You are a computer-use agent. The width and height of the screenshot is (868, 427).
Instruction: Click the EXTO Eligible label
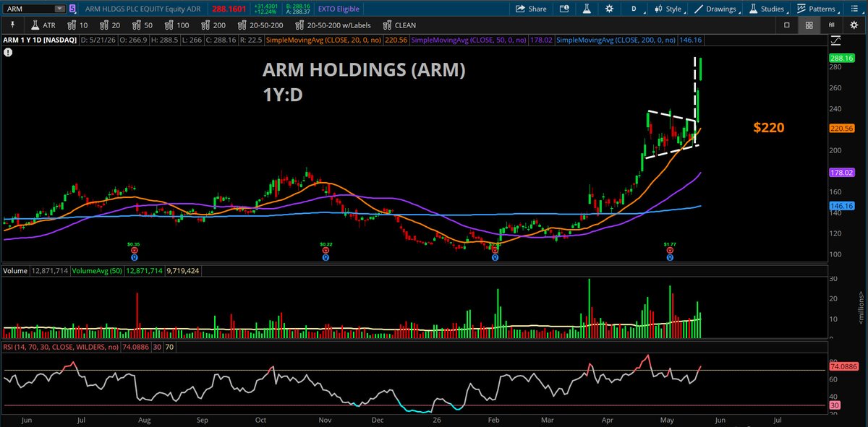(x=337, y=9)
